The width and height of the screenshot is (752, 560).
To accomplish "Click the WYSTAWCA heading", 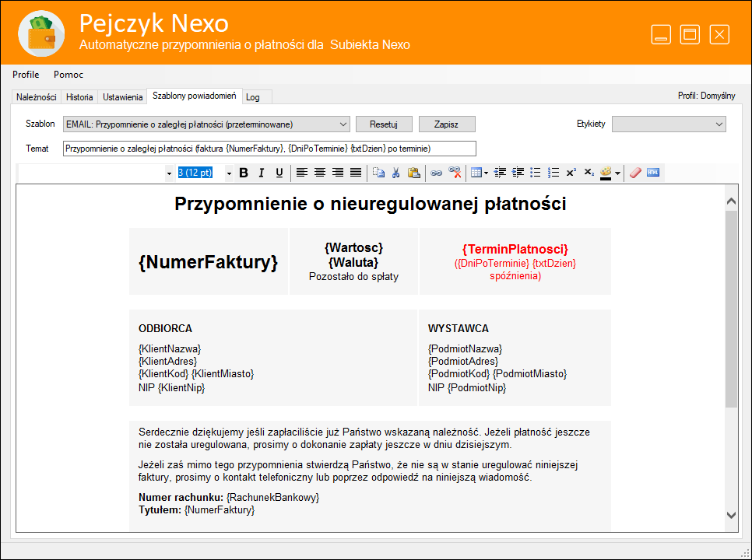I will (x=459, y=329).
